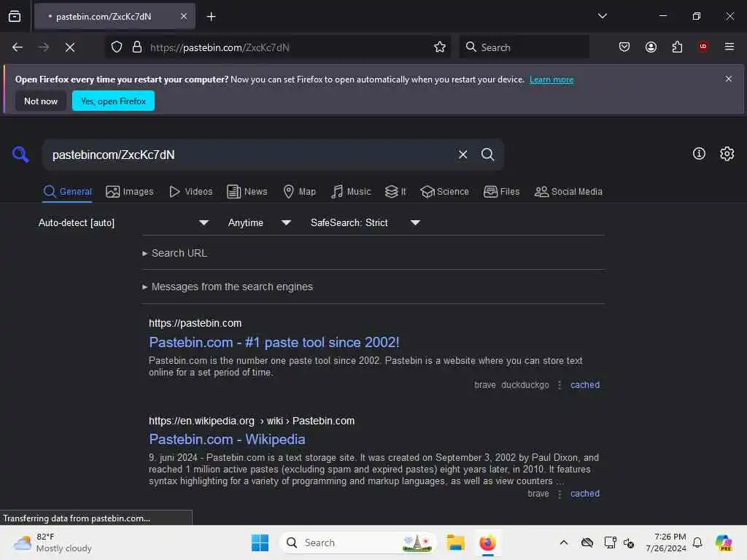Open uBlock Origin extension icon
Viewport: 747px width, 560px height.
(x=703, y=47)
